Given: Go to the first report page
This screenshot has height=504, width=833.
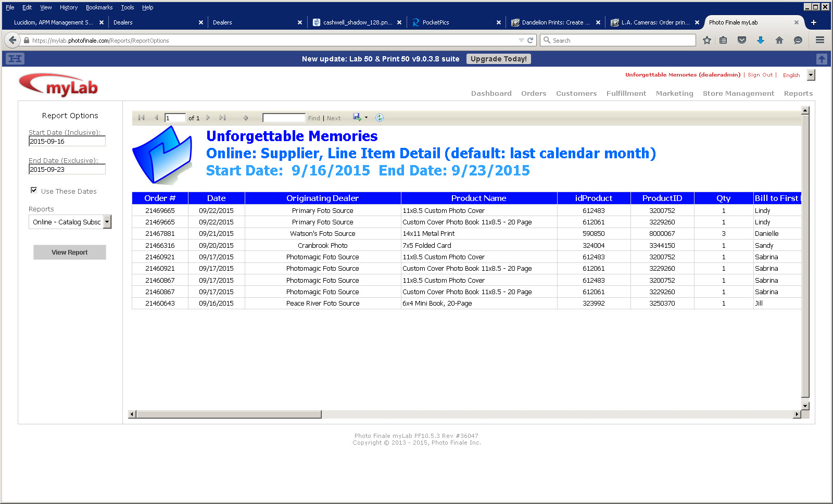Looking at the screenshot, I should pyautogui.click(x=141, y=118).
